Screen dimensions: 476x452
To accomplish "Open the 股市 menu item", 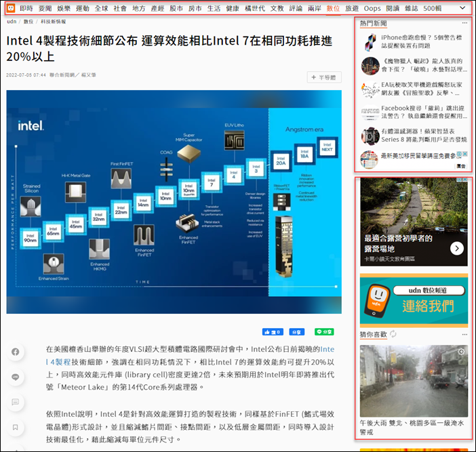I will point(176,9).
